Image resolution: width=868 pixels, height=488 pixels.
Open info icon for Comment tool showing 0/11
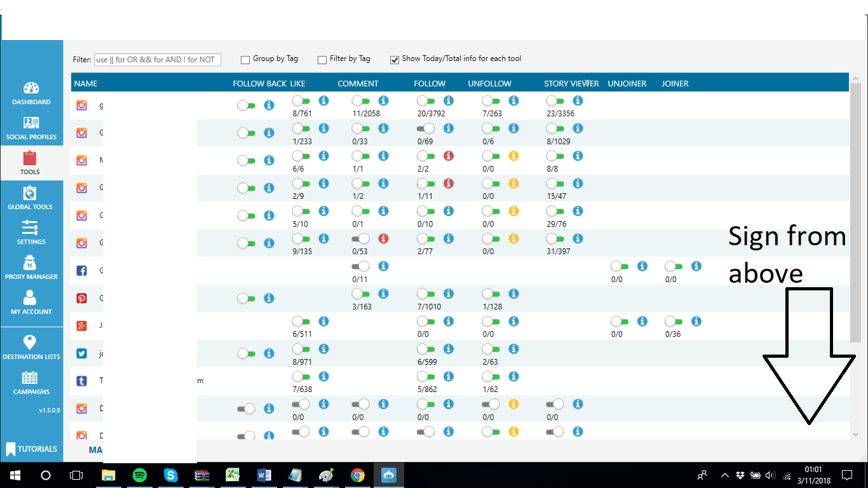[x=383, y=266]
